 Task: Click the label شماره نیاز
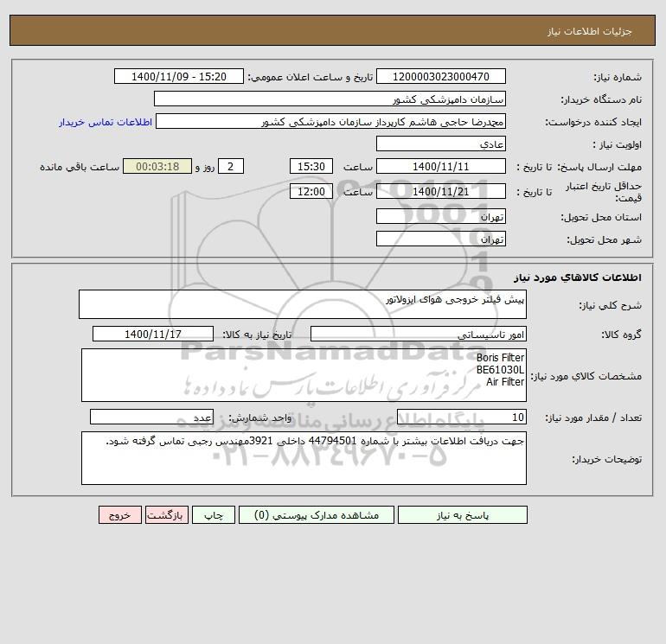618,77
